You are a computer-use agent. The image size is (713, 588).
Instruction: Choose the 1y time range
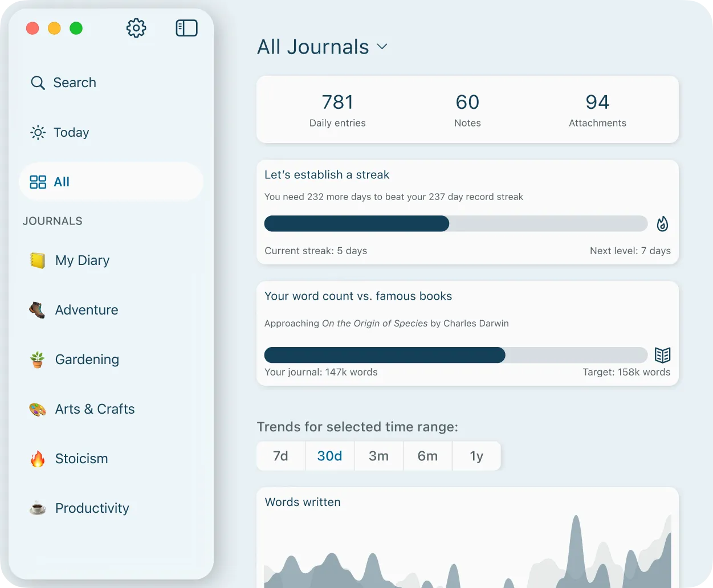click(x=476, y=456)
